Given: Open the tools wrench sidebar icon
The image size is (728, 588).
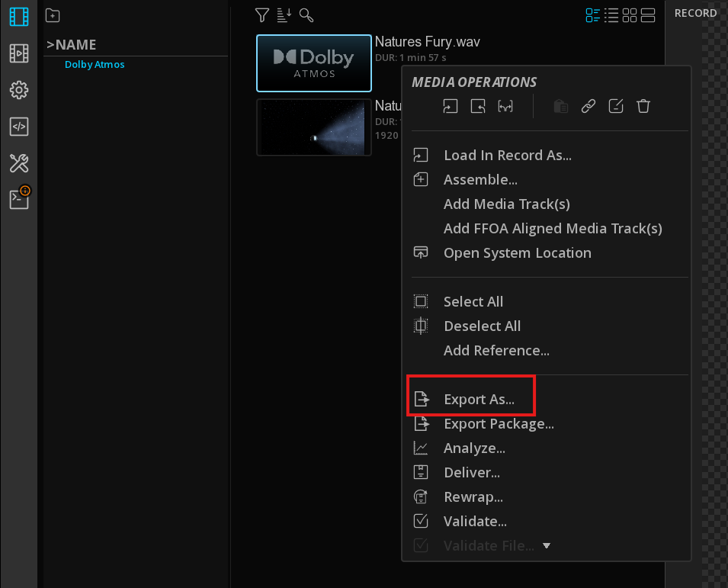Looking at the screenshot, I should [19, 162].
